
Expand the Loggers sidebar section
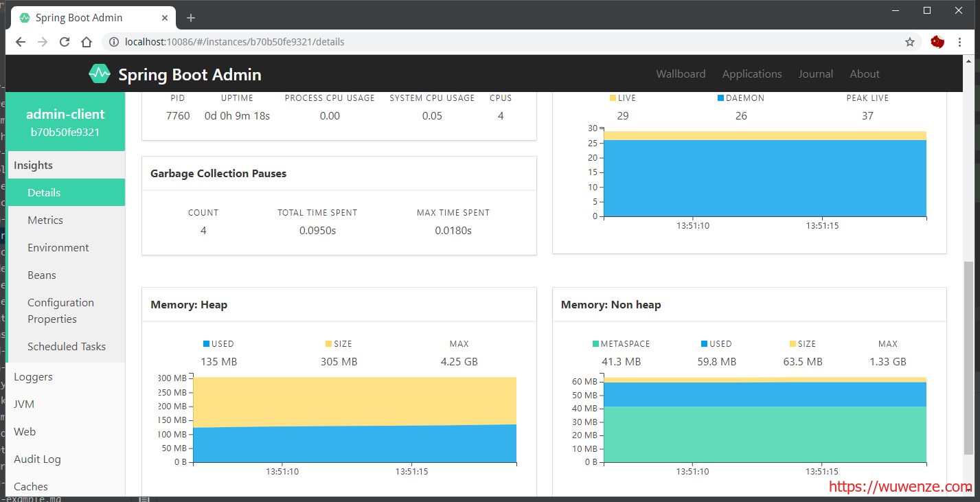(67, 376)
